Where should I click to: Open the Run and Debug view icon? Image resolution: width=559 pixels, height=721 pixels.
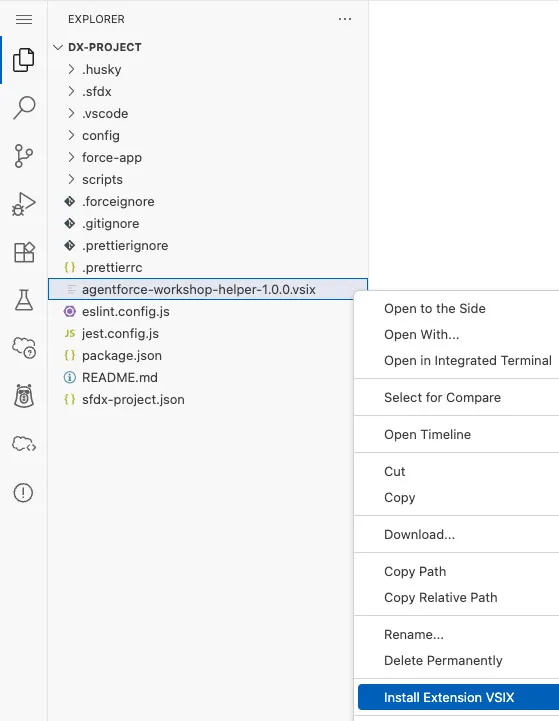click(23, 204)
